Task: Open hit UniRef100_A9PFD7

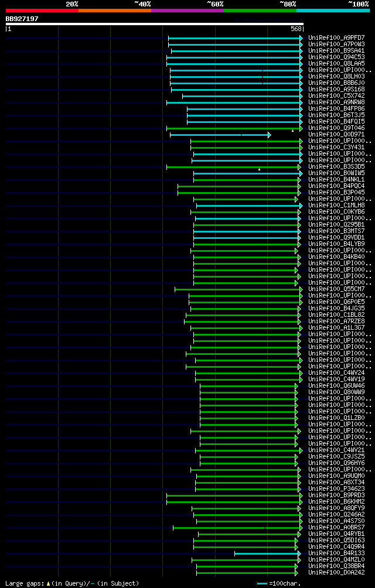Action: tap(336, 38)
